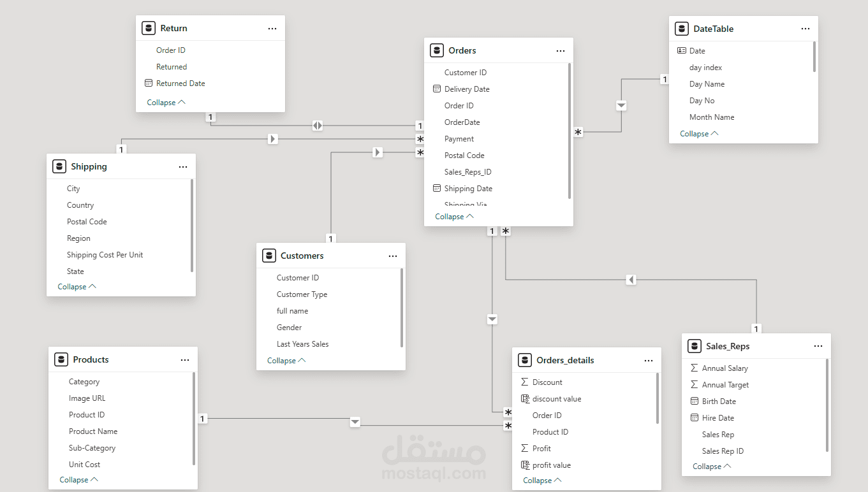The height and width of the screenshot is (492, 868).
Task: Click the Return table database icon
Action: (149, 28)
